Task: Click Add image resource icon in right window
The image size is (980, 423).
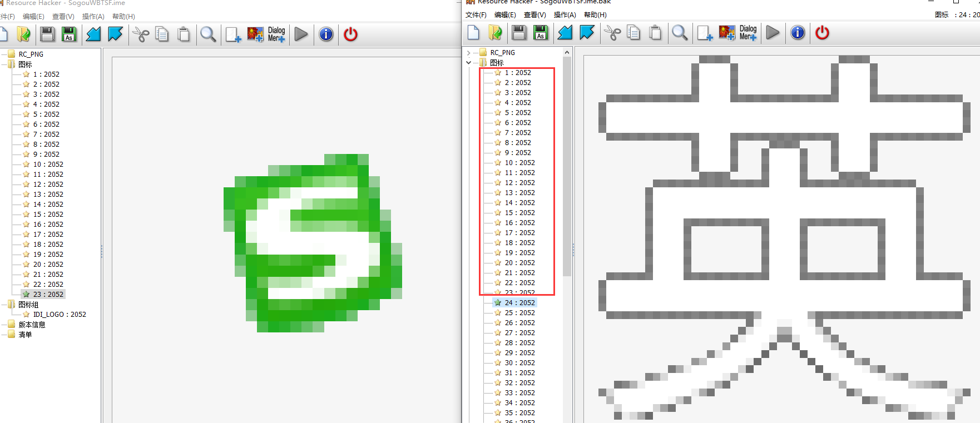Action: 727,33
